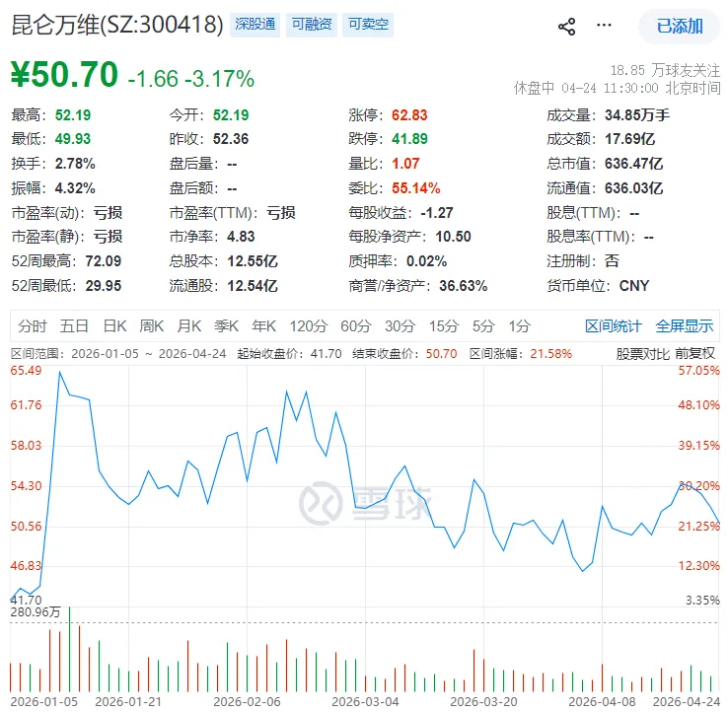Image resolution: width=728 pixels, height=713 pixels.
Task: Switch to the 1分 interval tab
Action: click(519, 326)
